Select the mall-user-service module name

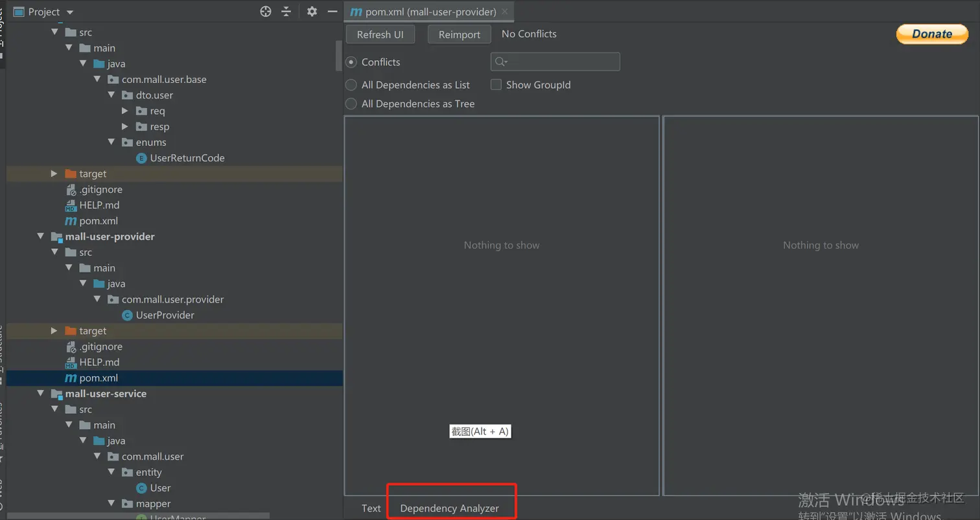(106, 394)
